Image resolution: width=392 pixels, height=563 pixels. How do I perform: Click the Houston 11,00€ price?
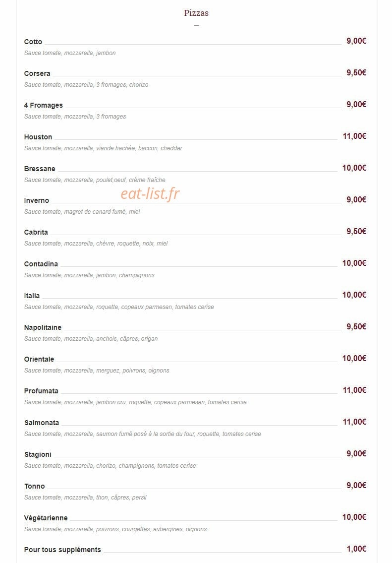tap(354, 136)
